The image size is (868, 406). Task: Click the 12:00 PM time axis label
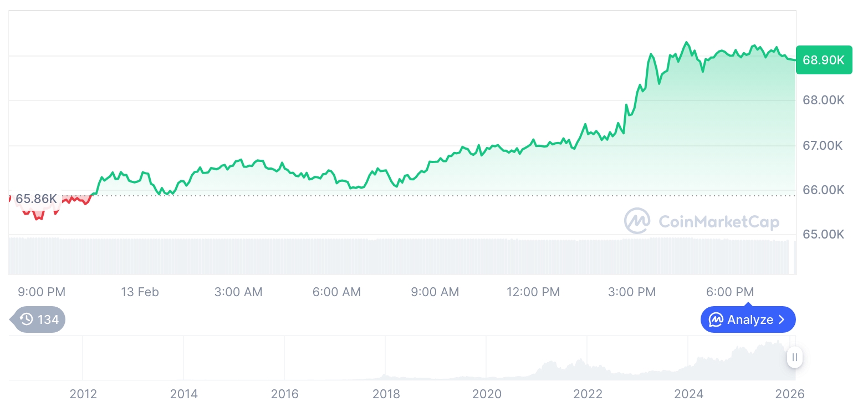pyautogui.click(x=533, y=292)
